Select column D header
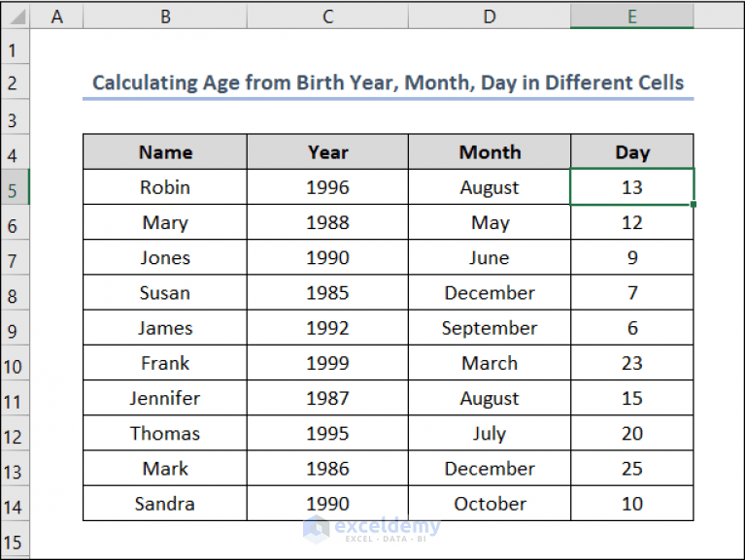The width and height of the screenshot is (745, 560). pyautogui.click(x=490, y=16)
